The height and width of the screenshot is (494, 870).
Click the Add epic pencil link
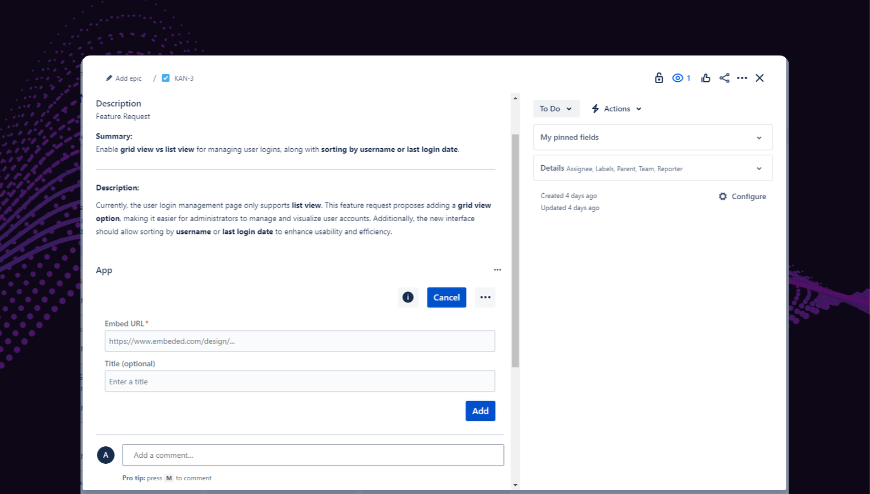click(124, 78)
